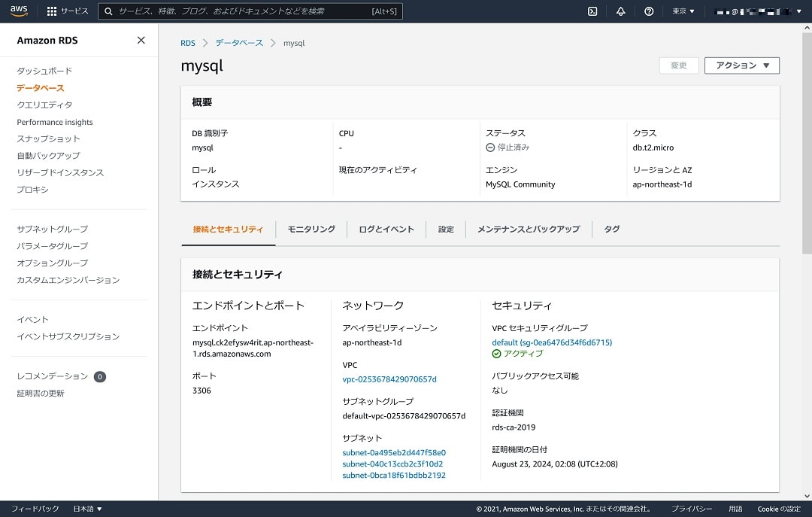Click the search field in top bar
The width and height of the screenshot is (812, 517).
point(250,11)
